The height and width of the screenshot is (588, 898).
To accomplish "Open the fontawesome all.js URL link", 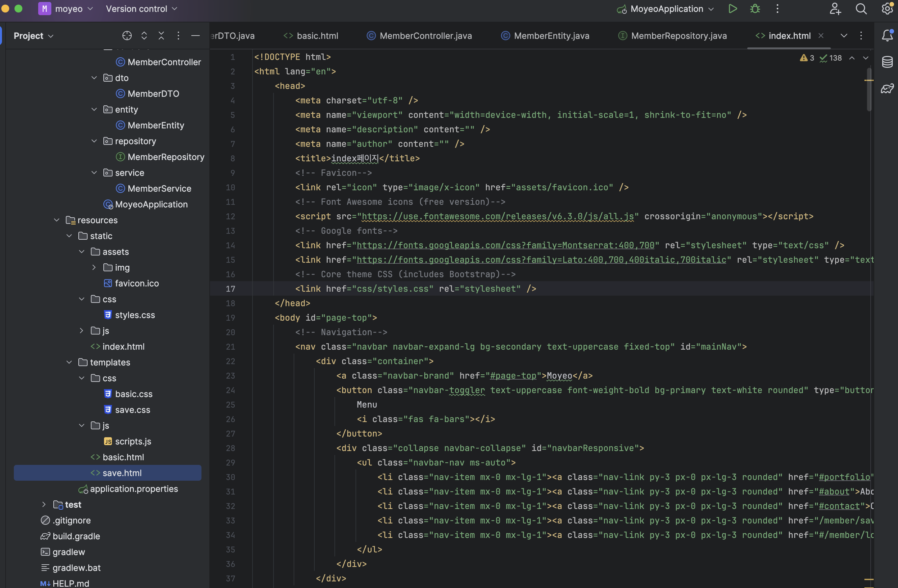I will (498, 216).
